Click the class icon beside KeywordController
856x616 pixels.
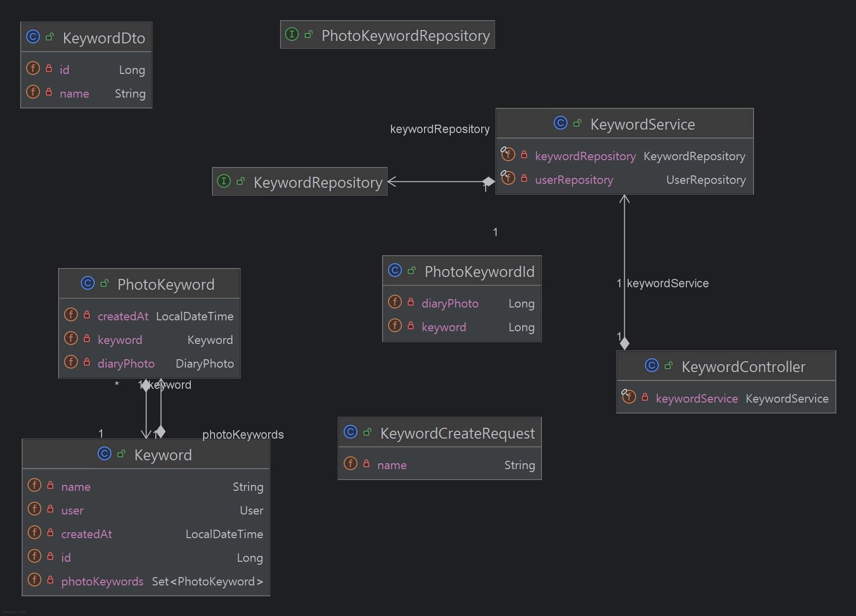coord(651,366)
